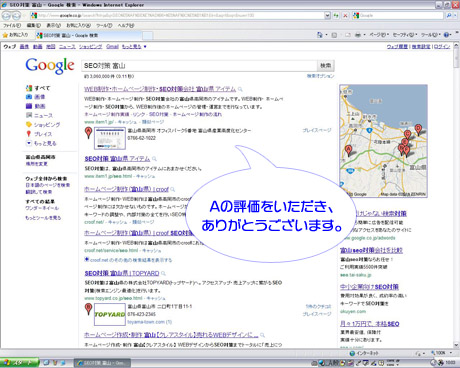This screenshot has width=460, height=368.
Task: Click the red Stop loading button
Action: [x=345, y=15]
